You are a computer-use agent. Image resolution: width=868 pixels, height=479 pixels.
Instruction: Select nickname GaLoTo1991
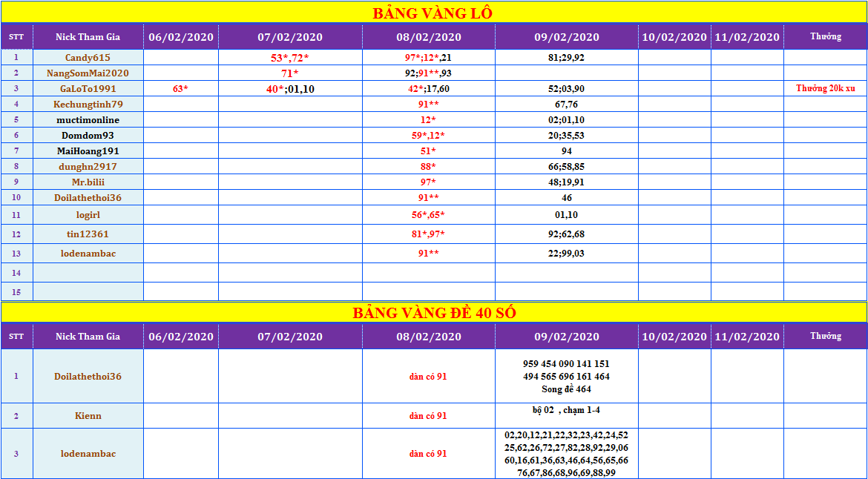pyautogui.click(x=88, y=88)
